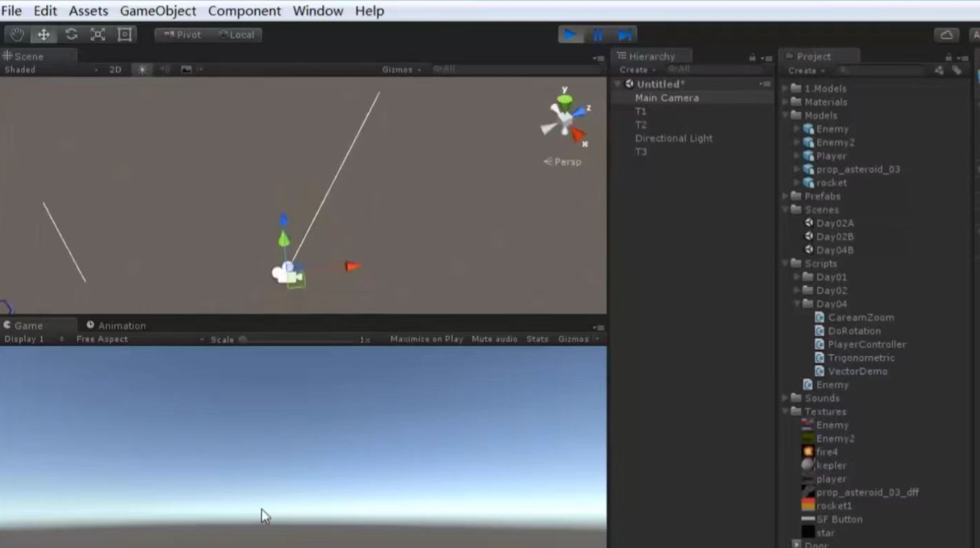Open the Help menu
Screen dimensions: 980x548
pos(370,11)
